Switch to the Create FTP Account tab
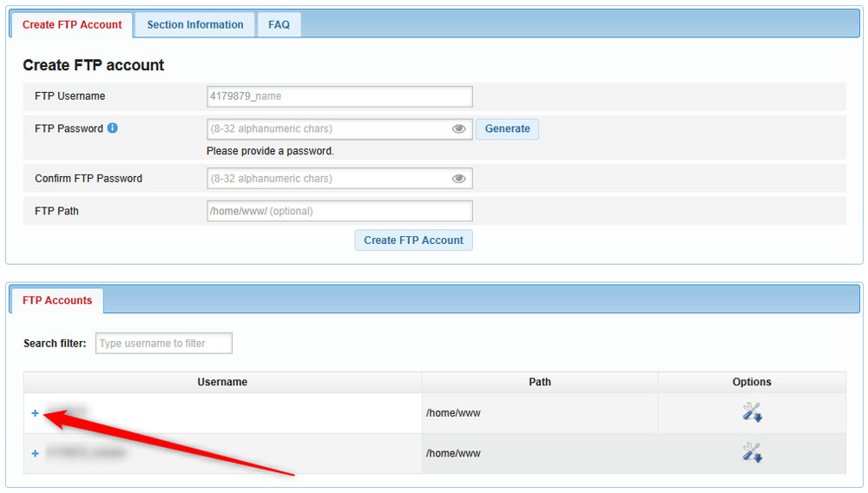Image resolution: width=868 pixels, height=493 pixels. tap(72, 25)
